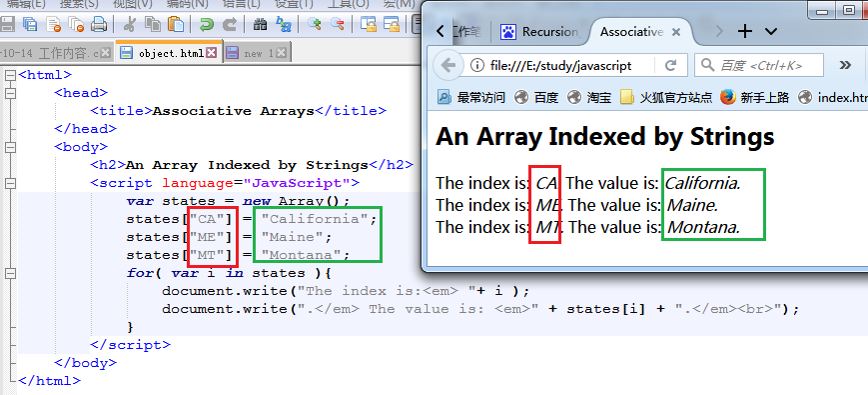Click the Save All icon in Notepad++

pos(29,24)
